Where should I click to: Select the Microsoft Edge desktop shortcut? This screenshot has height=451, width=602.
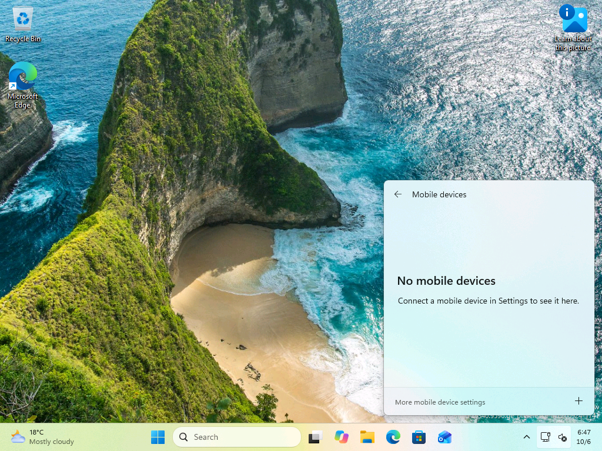pyautogui.click(x=23, y=85)
